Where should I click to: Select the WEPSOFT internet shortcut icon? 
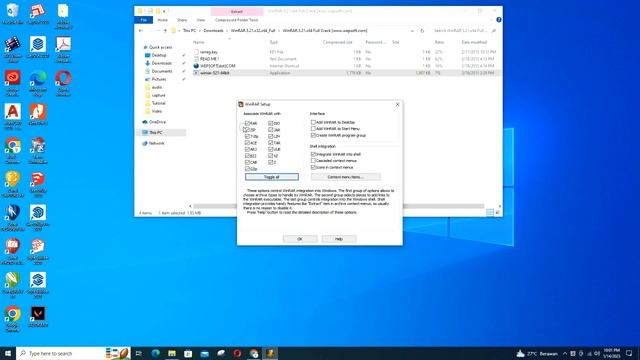196,66
